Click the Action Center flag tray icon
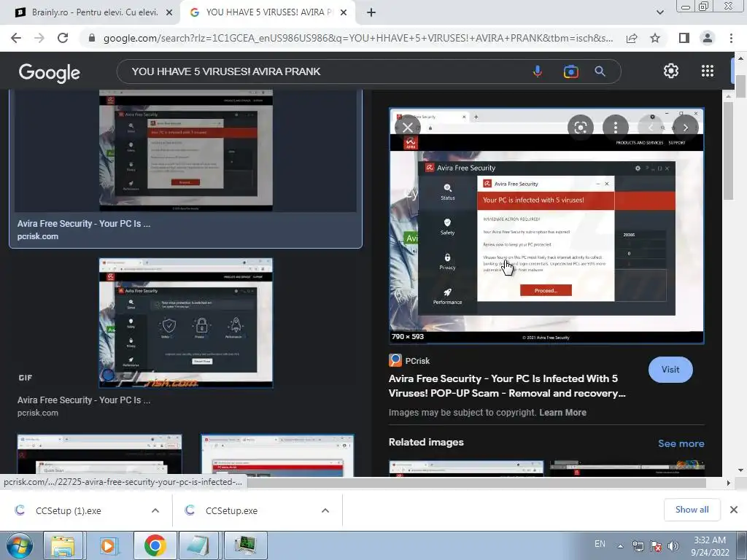Screen dimensions: 747x560 click(x=656, y=546)
